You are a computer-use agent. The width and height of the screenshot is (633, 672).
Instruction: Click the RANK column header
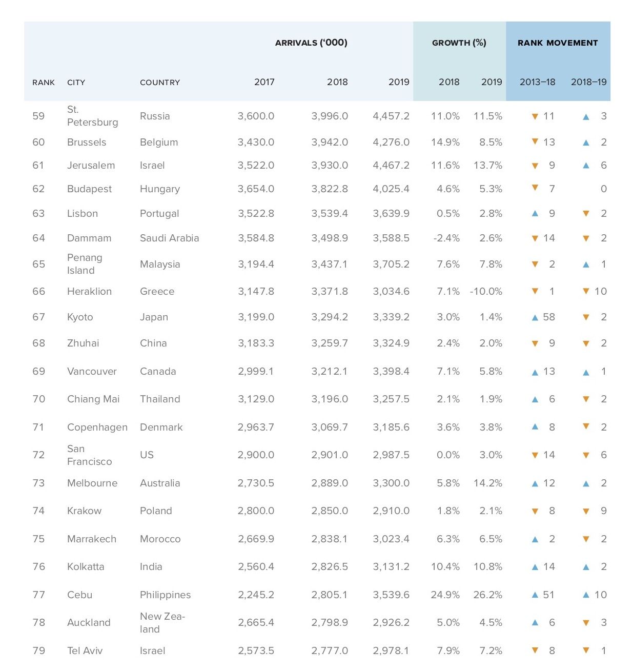click(x=44, y=83)
